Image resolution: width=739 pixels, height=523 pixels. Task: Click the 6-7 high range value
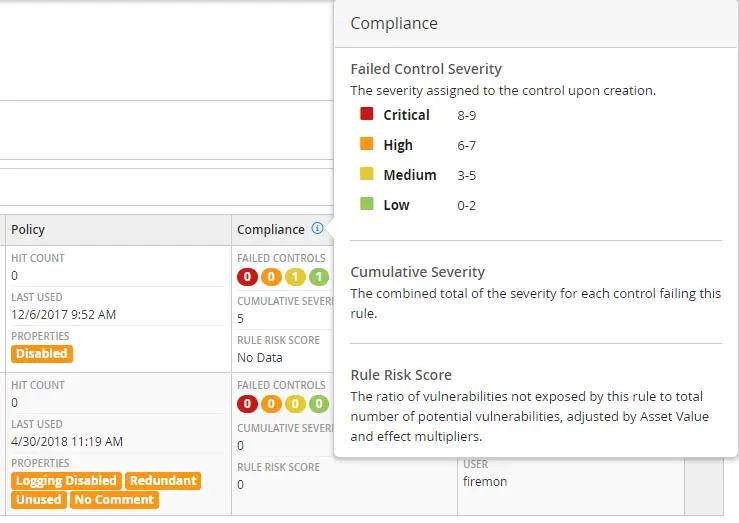[x=467, y=146]
